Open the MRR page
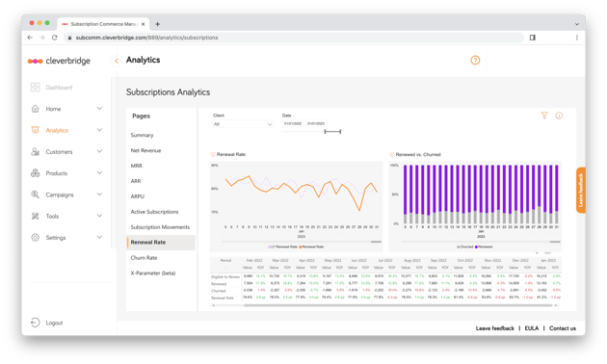Screen dimensions: 607x364 point(136,166)
